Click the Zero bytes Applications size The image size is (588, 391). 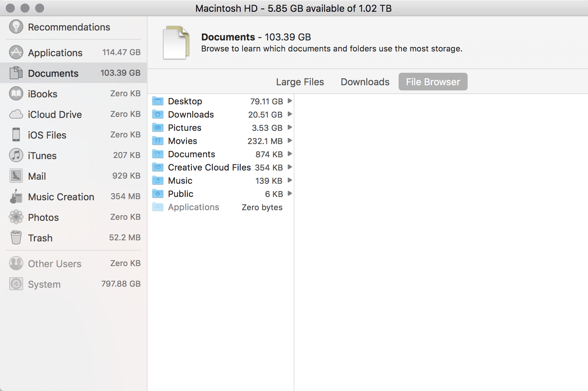click(262, 207)
